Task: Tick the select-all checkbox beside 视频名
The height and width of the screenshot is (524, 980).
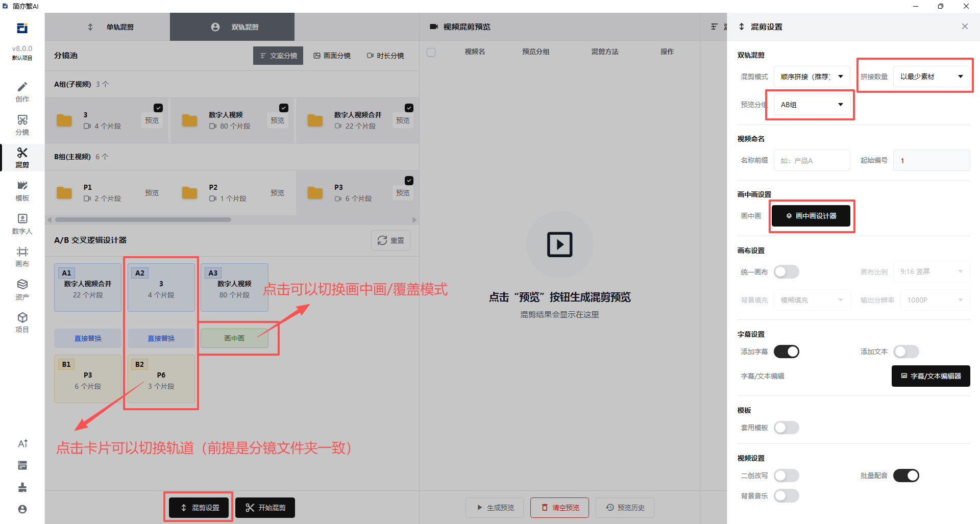Action: pos(431,52)
